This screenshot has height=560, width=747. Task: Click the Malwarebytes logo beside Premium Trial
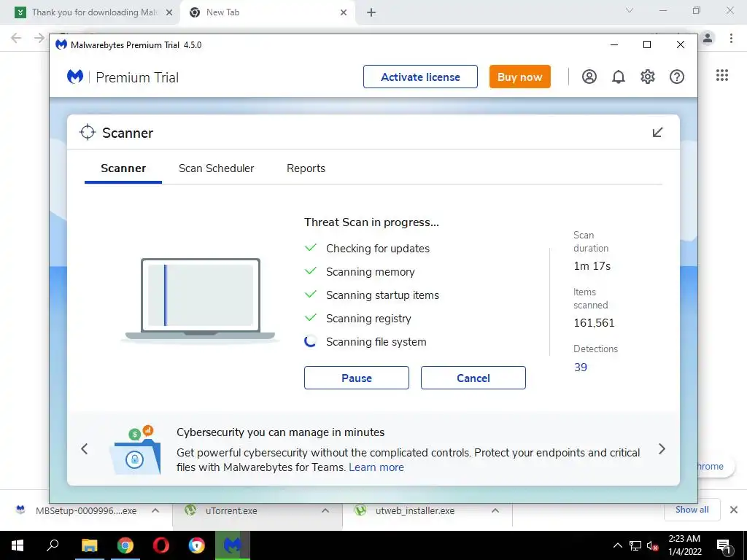pos(75,77)
